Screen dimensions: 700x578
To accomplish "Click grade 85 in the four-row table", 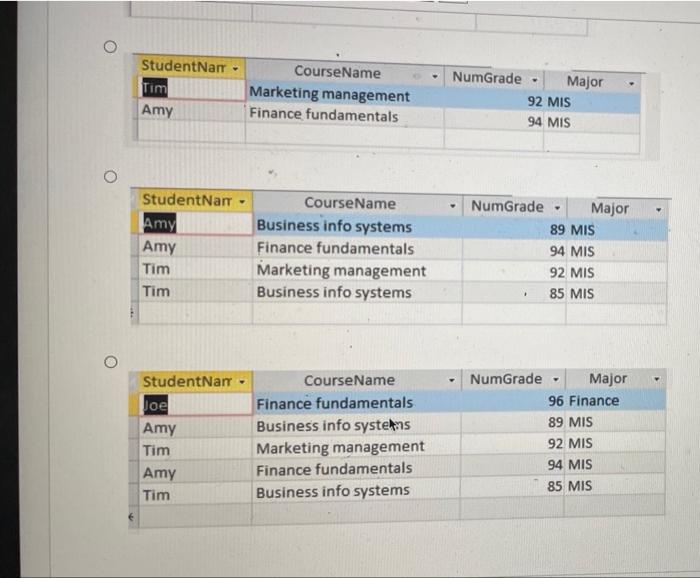I will (x=514, y=294).
